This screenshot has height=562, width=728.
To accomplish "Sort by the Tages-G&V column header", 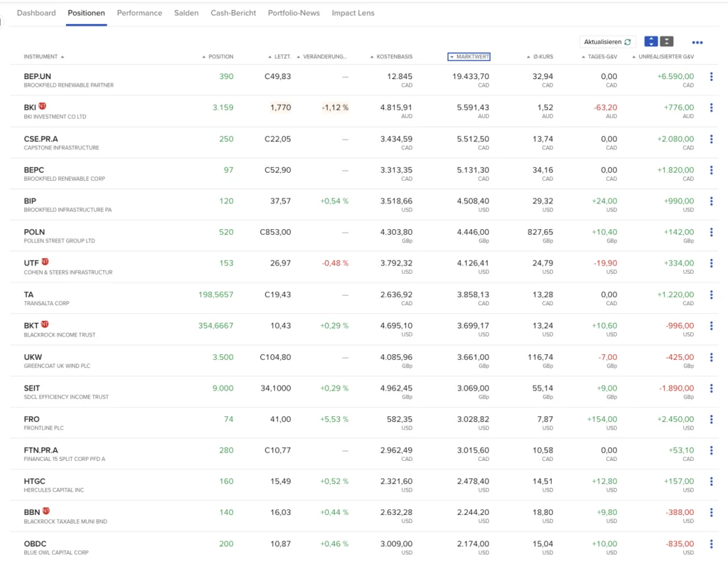I will [x=599, y=57].
